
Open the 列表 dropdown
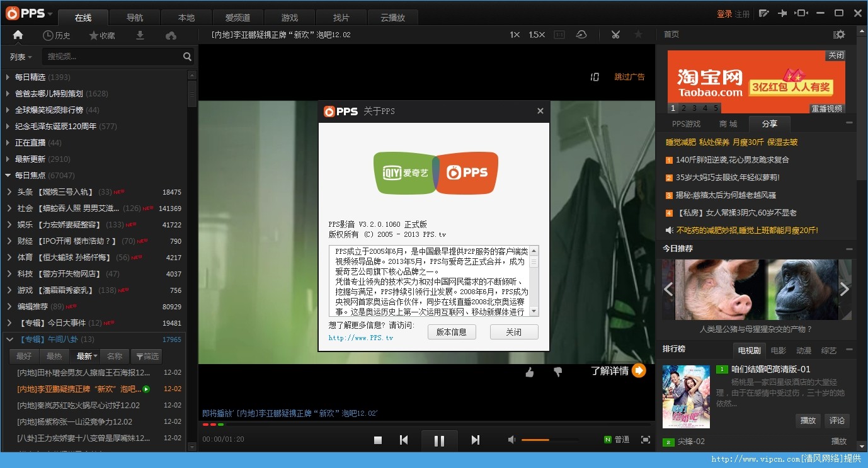point(21,57)
